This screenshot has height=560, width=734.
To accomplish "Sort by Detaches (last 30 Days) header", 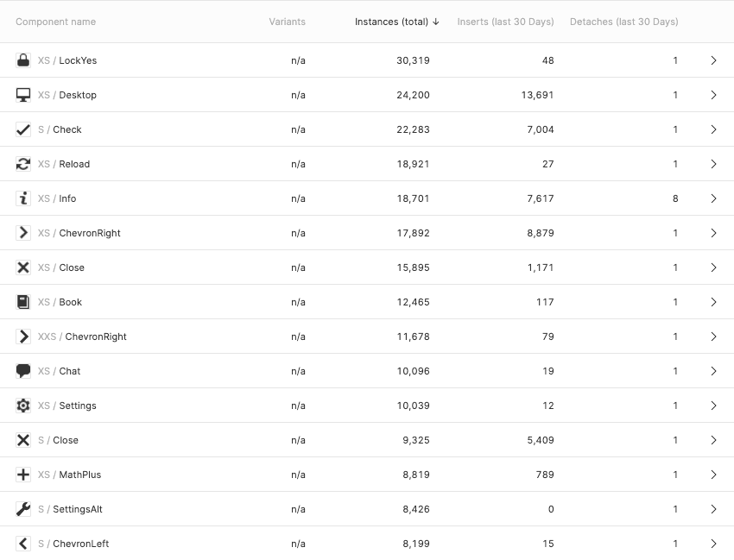I will 624,22.
